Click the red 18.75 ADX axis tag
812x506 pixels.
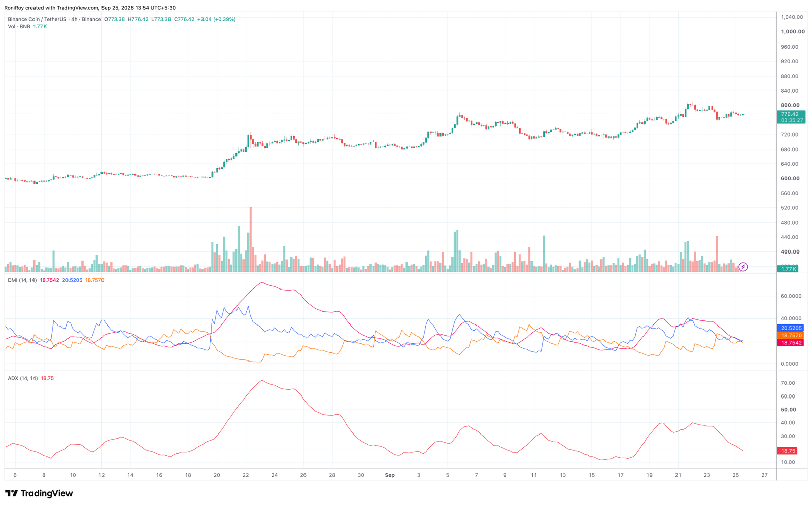tap(787, 451)
